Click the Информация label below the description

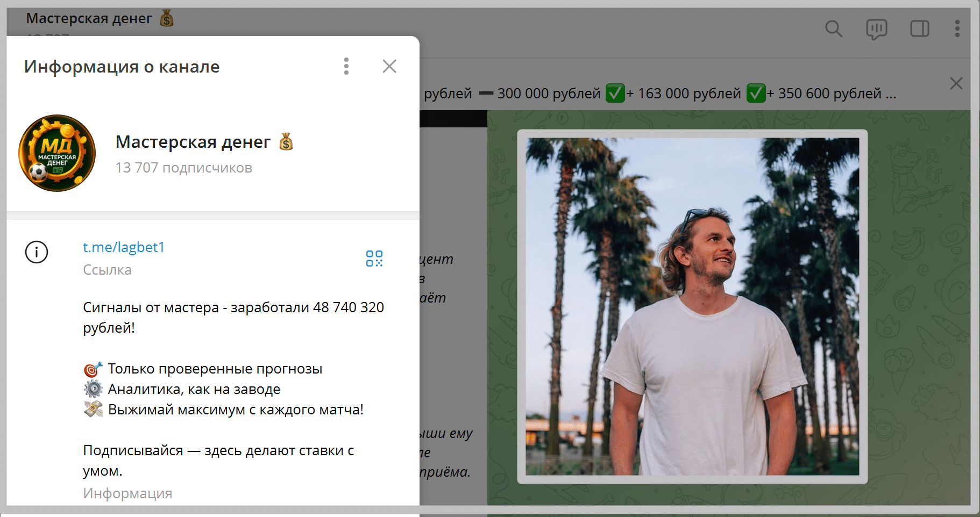point(127,493)
